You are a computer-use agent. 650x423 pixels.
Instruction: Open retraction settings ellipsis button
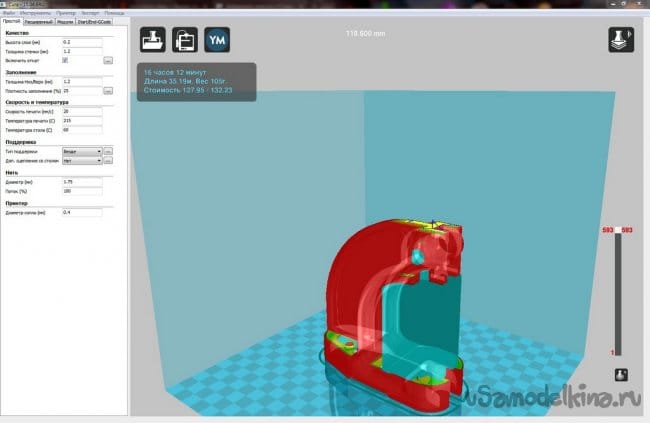click(108, 60)
